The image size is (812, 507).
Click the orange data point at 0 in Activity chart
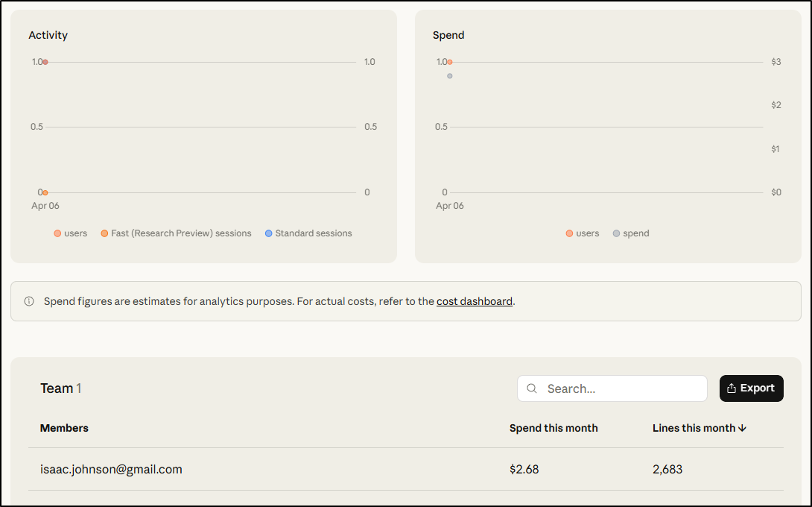click(x=45, y=192)
